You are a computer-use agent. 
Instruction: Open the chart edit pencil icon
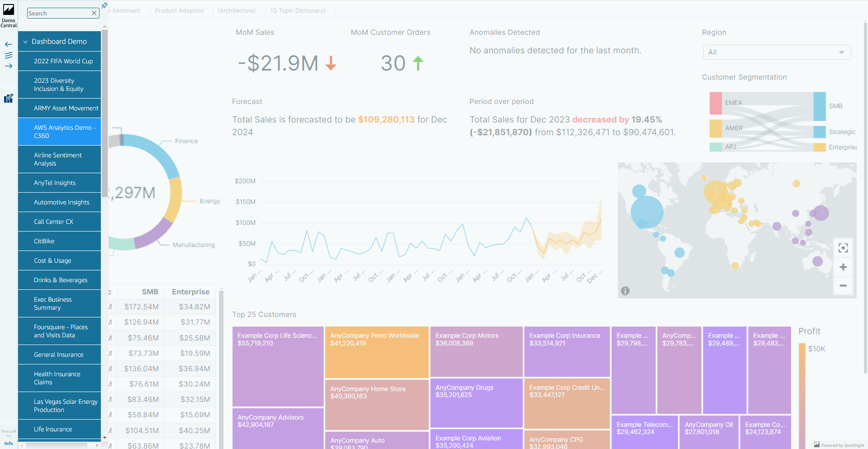(9, 99)
